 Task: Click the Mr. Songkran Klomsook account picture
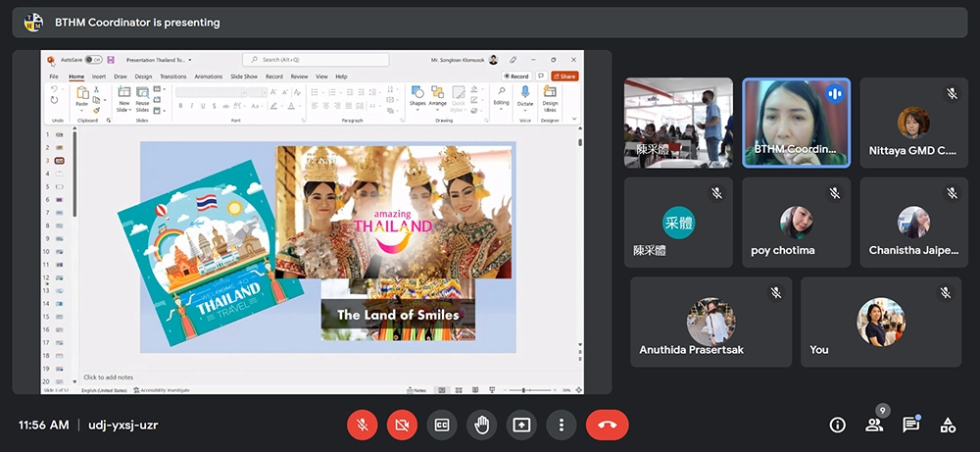(493, 60)
